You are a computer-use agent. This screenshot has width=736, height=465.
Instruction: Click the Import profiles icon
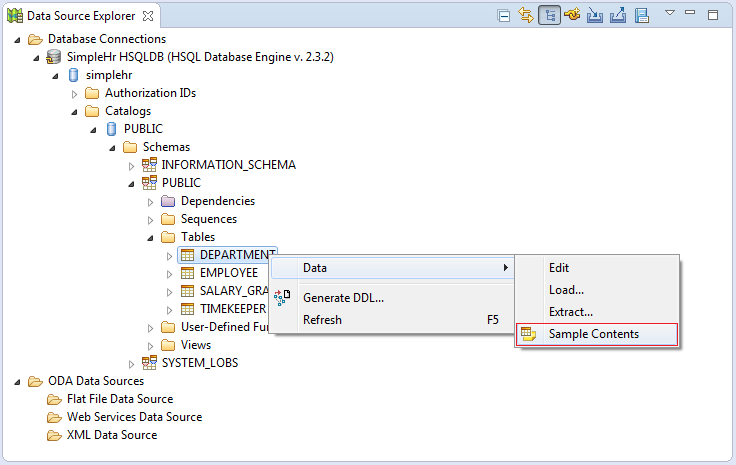(x=595, y=15)
